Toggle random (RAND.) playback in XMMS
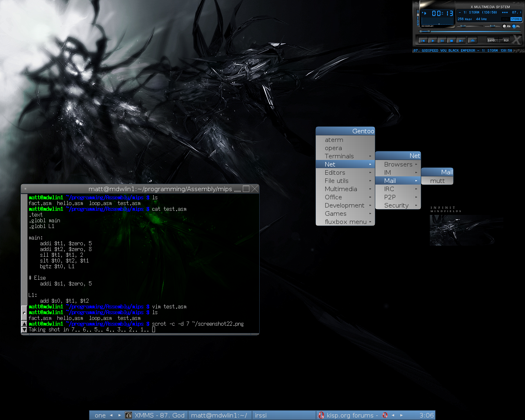Screen dimensions: 525x420 tap(492, 40)
